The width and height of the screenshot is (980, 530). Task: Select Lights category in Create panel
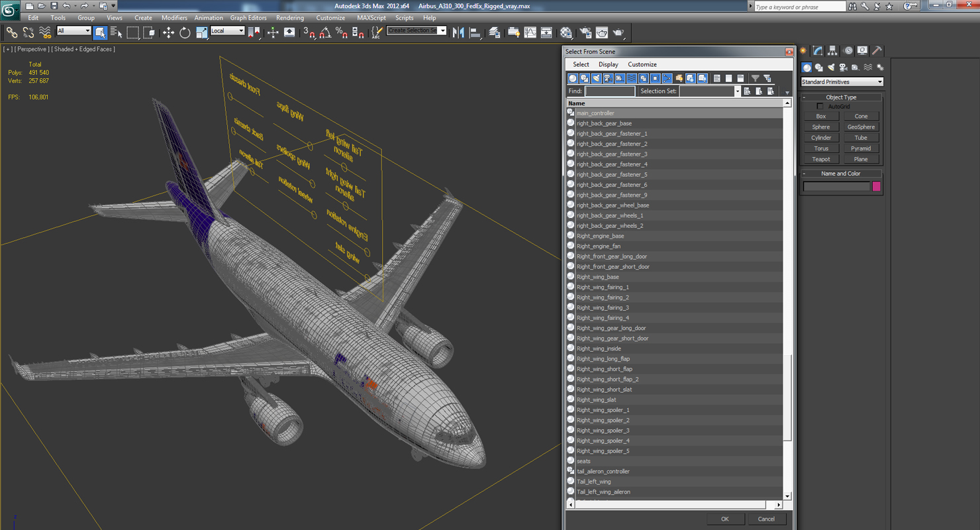coord(831,67)
